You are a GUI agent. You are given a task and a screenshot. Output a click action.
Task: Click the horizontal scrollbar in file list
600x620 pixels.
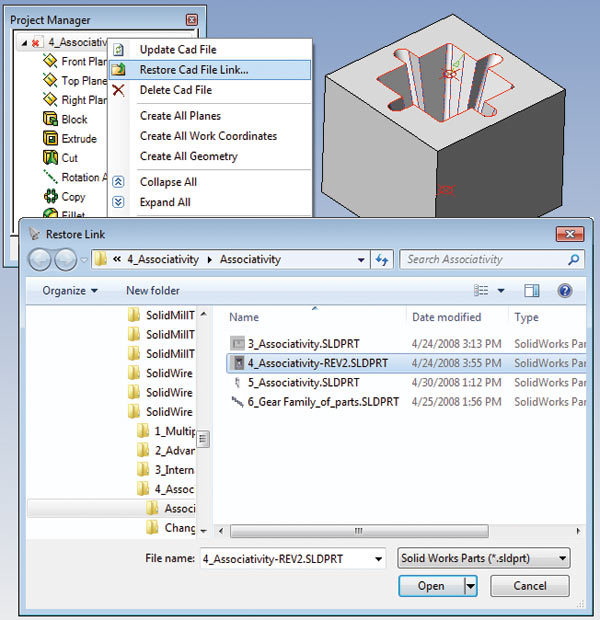click(x=359, y=531)
